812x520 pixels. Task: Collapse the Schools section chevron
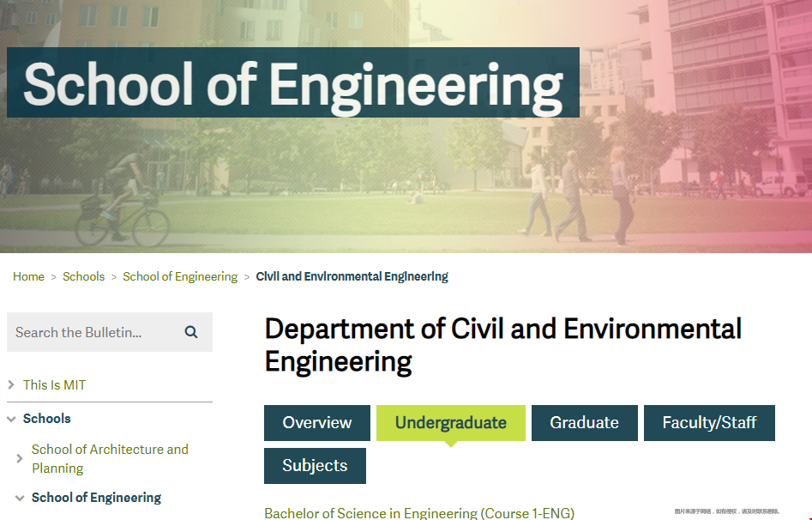[x=11, y=419]
